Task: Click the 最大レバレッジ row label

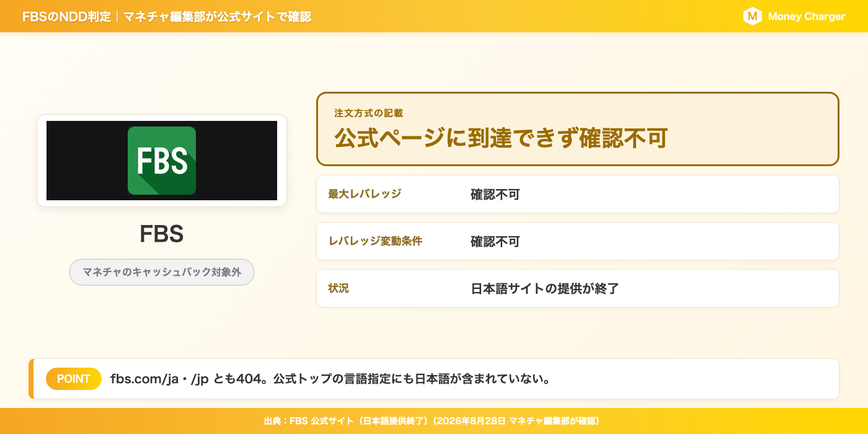Action: (365, 194)
